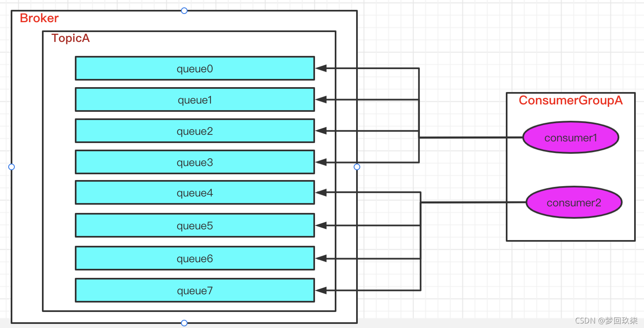This screenshot has width=644, height=328.
Task: Click the queue2 box
Action: 195,131
